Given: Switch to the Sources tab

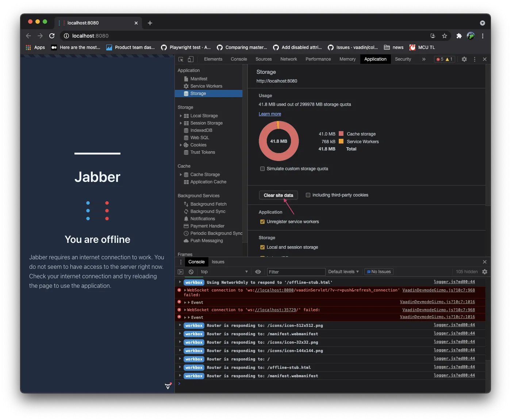Looking at the screenshot, I should point(264,59).
